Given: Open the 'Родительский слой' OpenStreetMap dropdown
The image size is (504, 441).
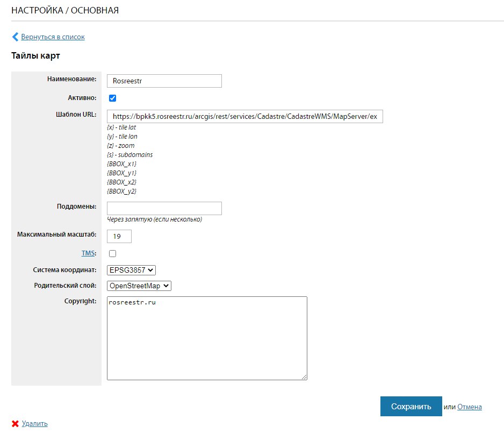Looking at the screenshot, I should click(x=139, y=286).
